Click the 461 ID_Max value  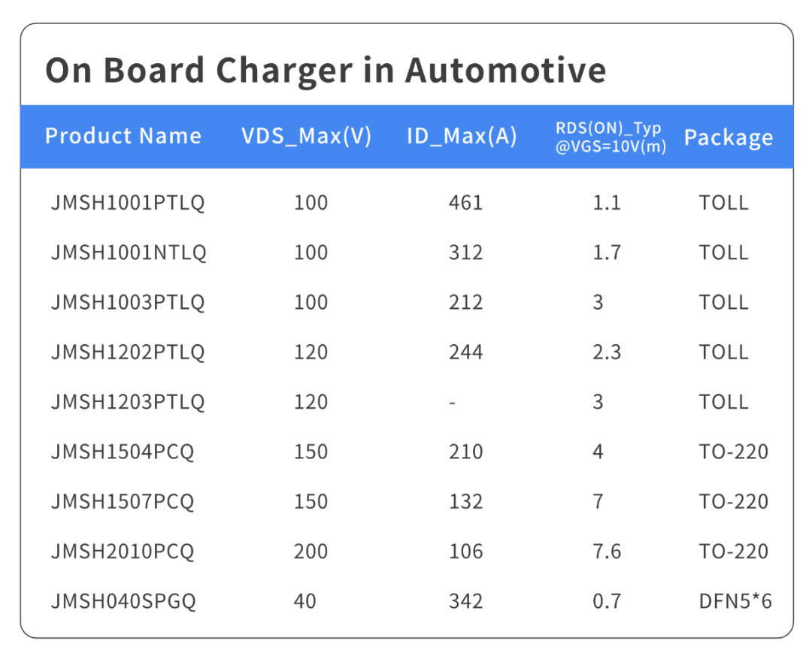pyautogui.click(x=465, y=203)
